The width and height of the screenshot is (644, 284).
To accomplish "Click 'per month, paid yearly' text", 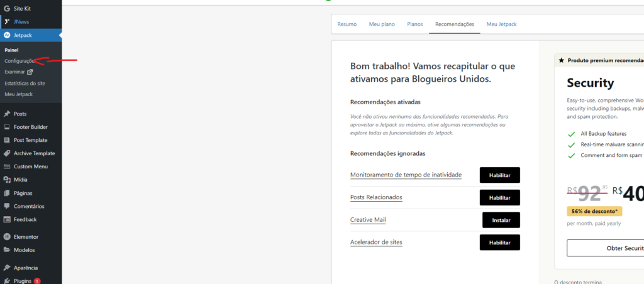I will point(594,224).
